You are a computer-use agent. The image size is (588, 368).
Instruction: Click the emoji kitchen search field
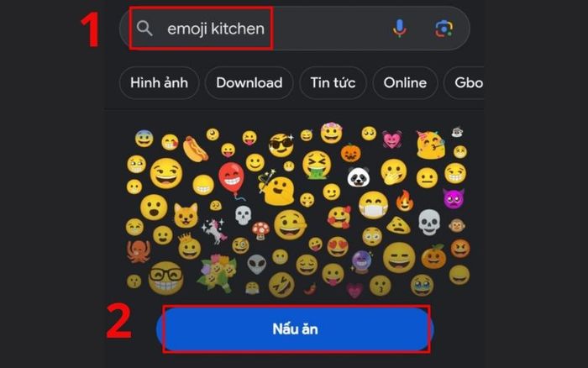[x=294, y=28]
